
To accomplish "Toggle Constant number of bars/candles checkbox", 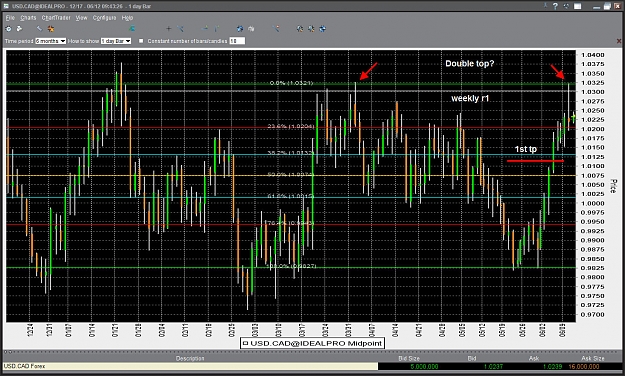I will tap(141, 41).
